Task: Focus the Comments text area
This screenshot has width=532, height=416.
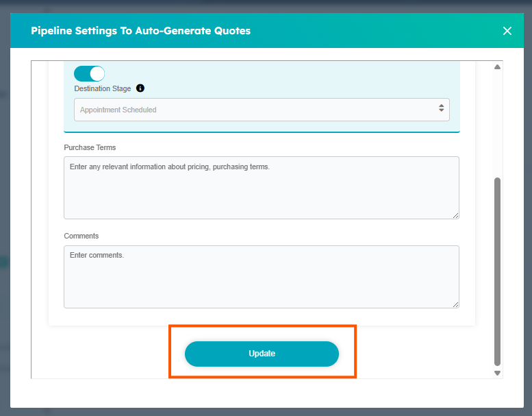Action: tap(261, 277)
